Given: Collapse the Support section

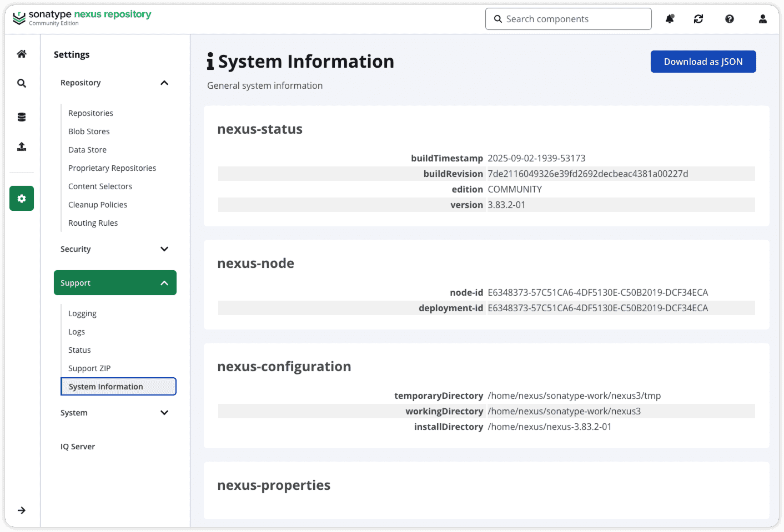Looking at the screenshot, I should click(x=164, y=283).
